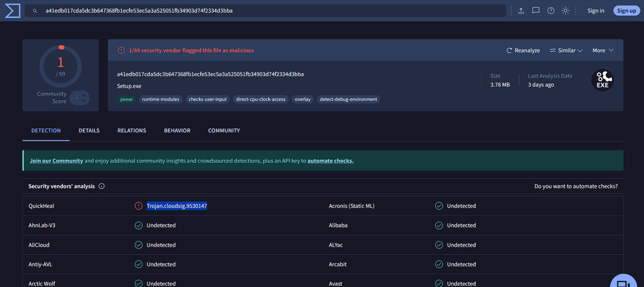Viewport: 644px width, 287px height.
Task: Click the upload file icon
Action: coord(521,11)
